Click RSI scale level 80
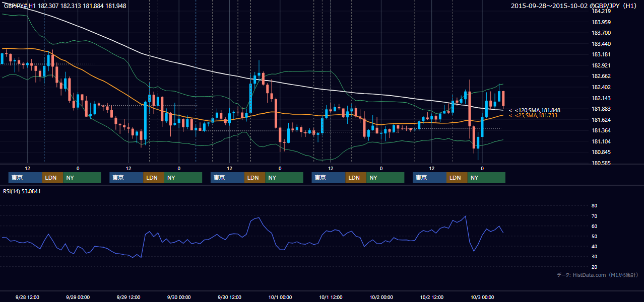 tap(594, 206)
